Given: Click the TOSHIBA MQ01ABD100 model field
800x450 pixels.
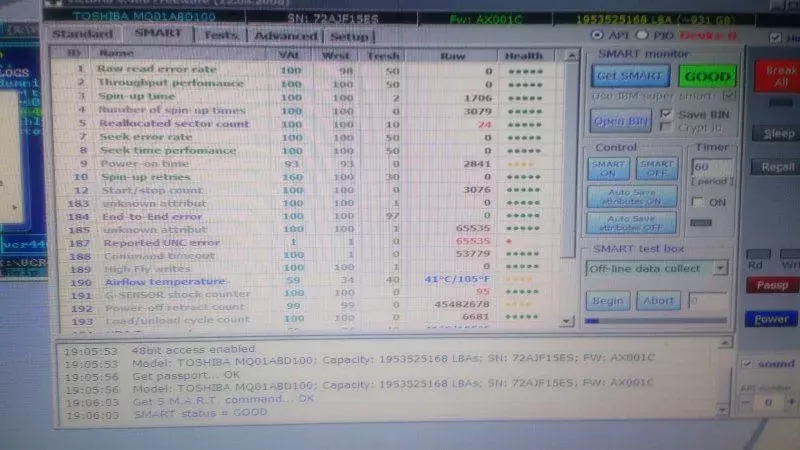Looking at the screenshot, I should pos(144,16).
